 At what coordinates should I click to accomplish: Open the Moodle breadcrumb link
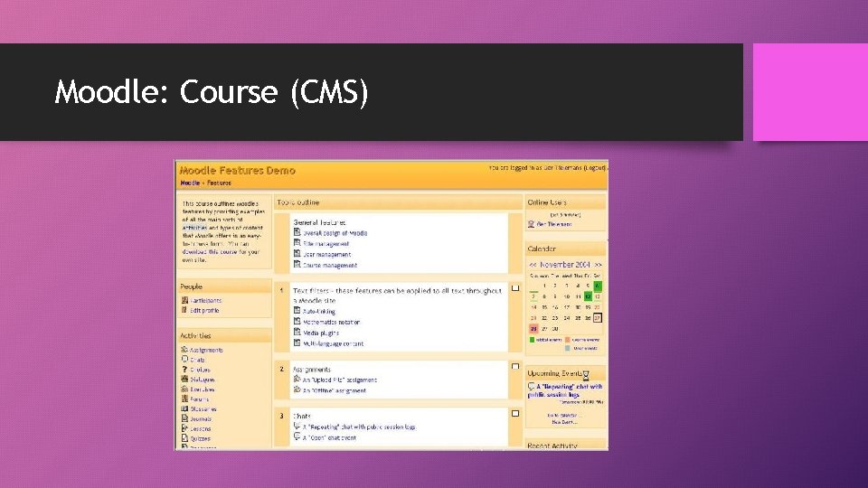pos(190,183)
